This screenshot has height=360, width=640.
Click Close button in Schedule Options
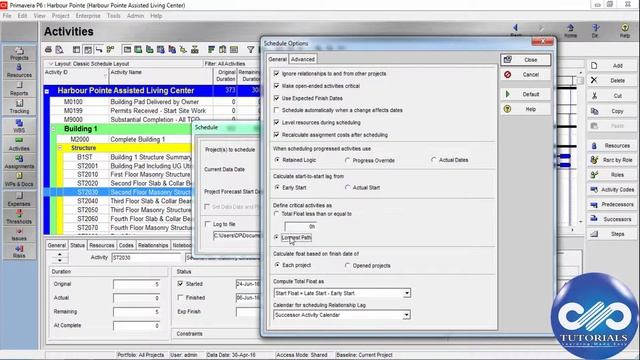526,60
